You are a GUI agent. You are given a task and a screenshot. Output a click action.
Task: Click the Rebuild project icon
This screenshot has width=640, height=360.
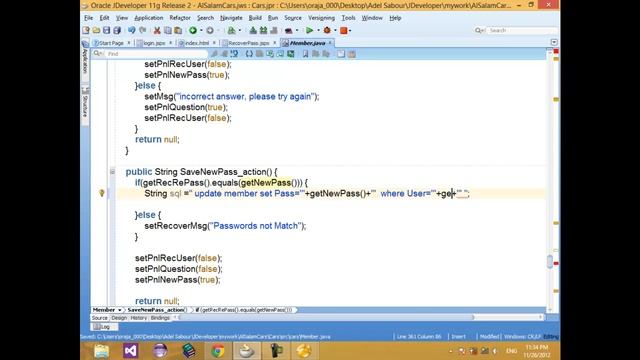coord(263,30)
